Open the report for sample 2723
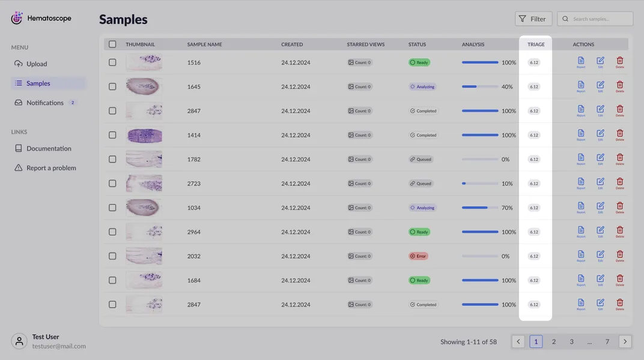Screen dimensions: 644x360 (581, 182)
